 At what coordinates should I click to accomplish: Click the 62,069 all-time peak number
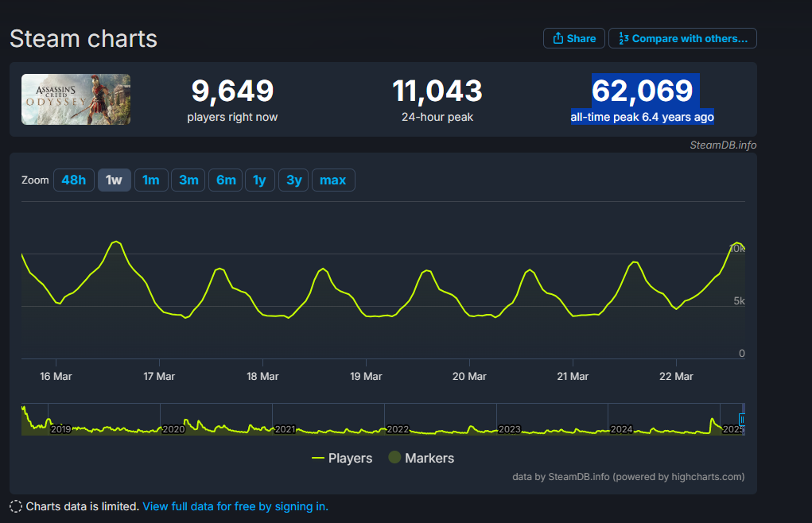642,91
